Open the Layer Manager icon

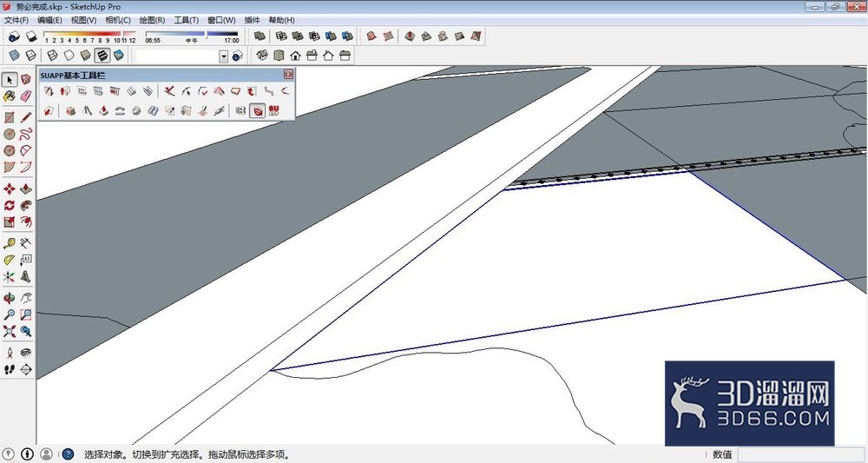click(238, 56)
